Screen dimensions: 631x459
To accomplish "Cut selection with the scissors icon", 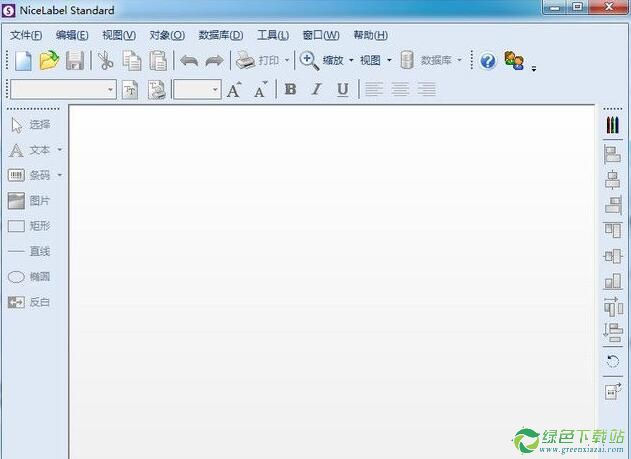I will 105,61.
